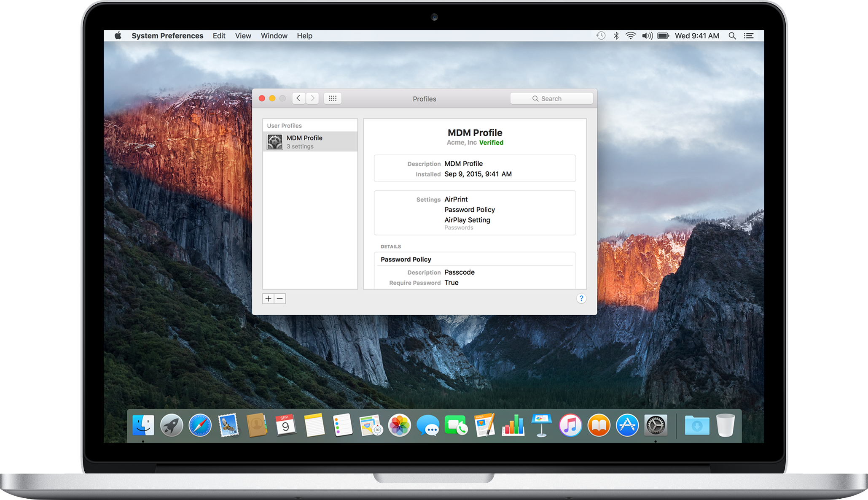
Task: Open Numbers chart icon in Dock
Action: pyautogui.click(x=513, y=425)
